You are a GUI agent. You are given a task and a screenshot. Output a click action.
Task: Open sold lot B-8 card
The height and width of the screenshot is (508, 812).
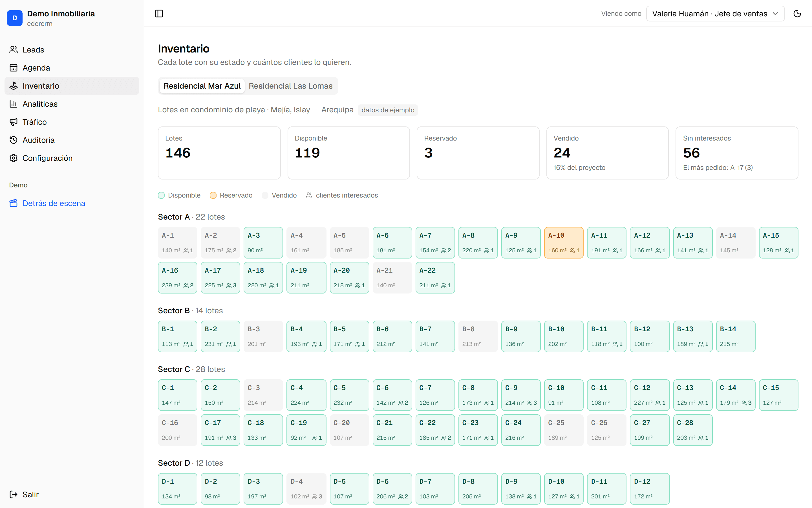(478, 336)
